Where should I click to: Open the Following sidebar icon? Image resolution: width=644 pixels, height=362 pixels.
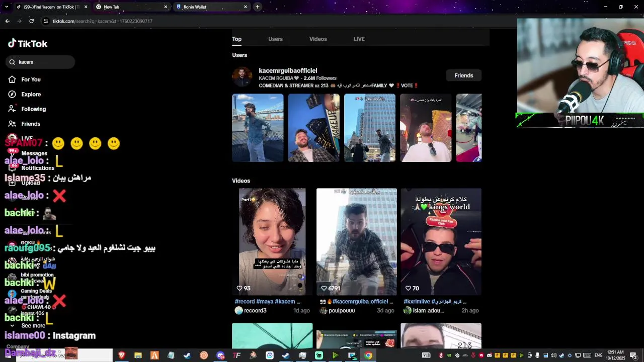tap(12, 109)
